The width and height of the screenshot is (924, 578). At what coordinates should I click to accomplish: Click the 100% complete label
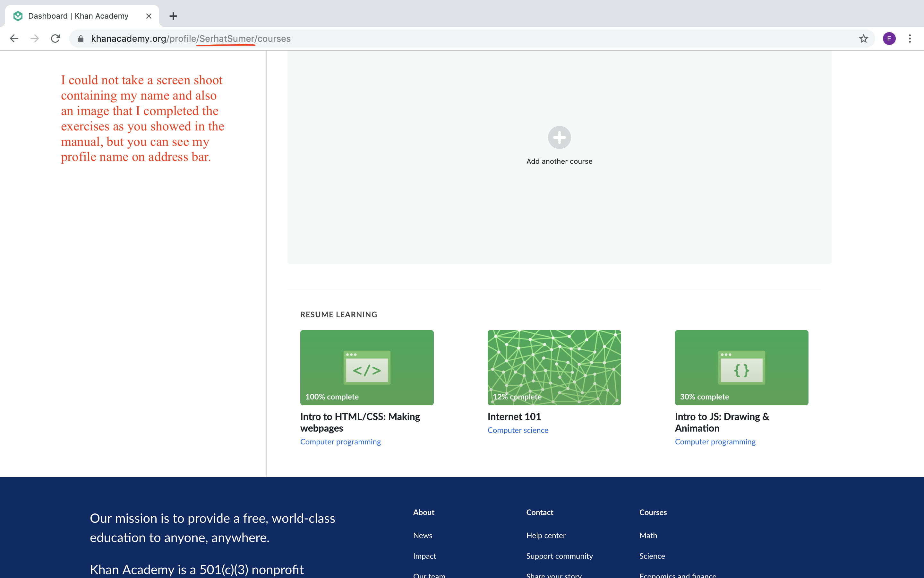point(332,397)
